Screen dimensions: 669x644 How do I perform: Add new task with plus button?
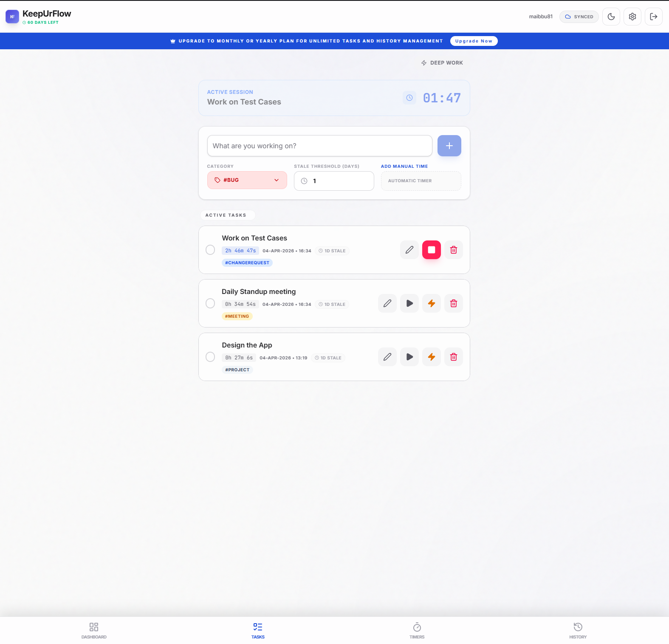point(449,146)
